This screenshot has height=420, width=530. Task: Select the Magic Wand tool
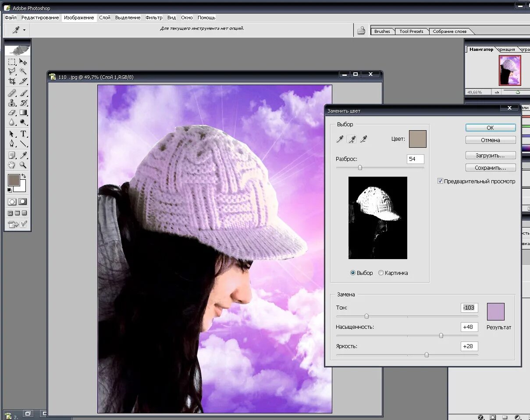tap(23, 71)
